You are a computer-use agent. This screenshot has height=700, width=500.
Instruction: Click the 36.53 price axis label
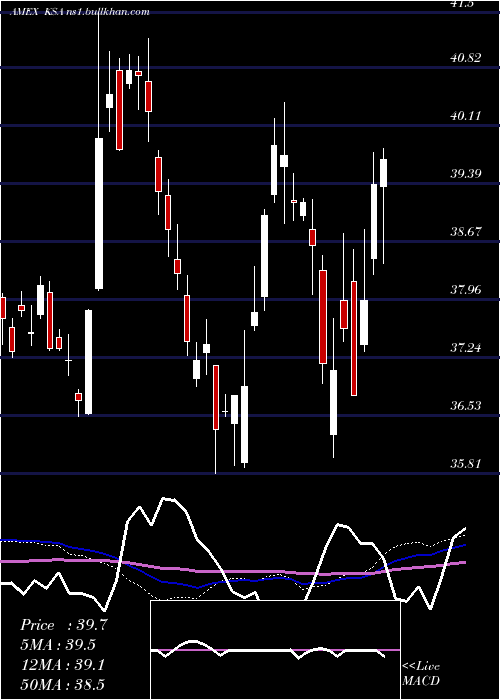coord(466,406)
